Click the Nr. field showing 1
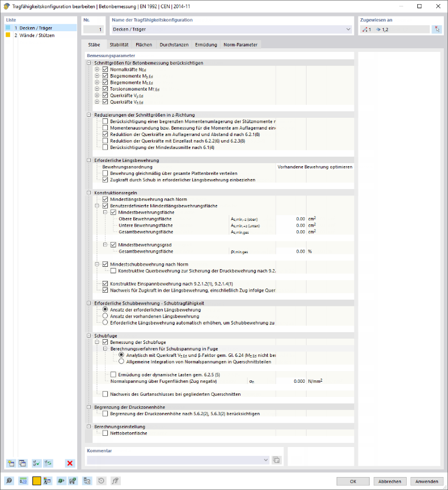Viewport: 448px width, 490px height. pyautogui.click(x=93, y=29)
